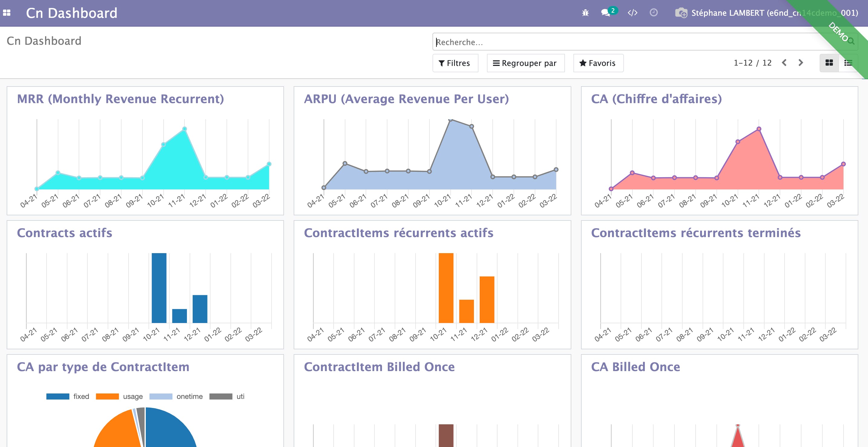The image size is (868, 447).
Task: Open the apps grid menu icon
Action: tap(7, 13)
